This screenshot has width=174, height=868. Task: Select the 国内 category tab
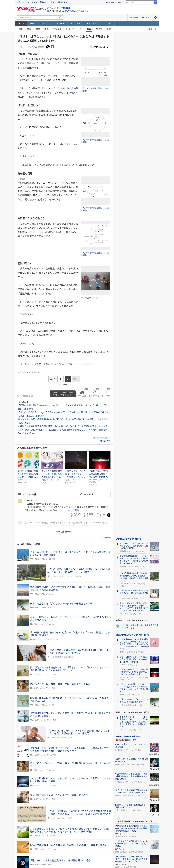tap(29, 29)
